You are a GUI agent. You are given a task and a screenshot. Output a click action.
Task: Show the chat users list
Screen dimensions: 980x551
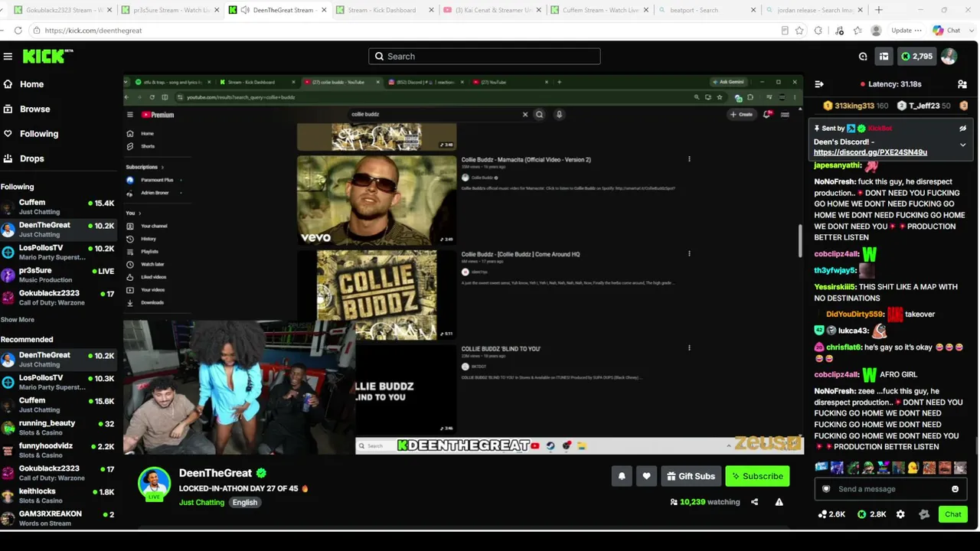point(962,84)
